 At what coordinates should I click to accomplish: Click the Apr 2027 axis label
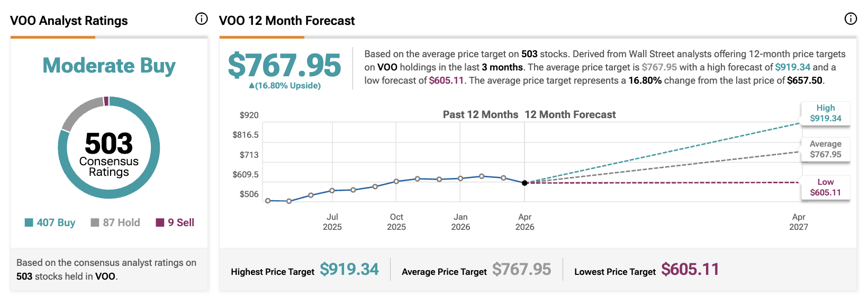[799, 222]
